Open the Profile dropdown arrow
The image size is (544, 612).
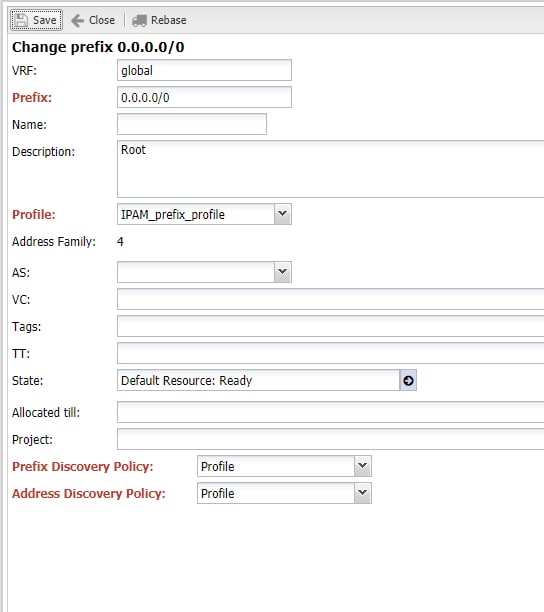(283, 214)
